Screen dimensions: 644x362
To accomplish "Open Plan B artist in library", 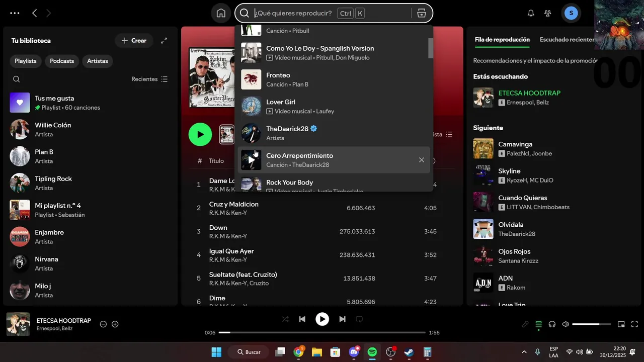I will coord(91,156).
